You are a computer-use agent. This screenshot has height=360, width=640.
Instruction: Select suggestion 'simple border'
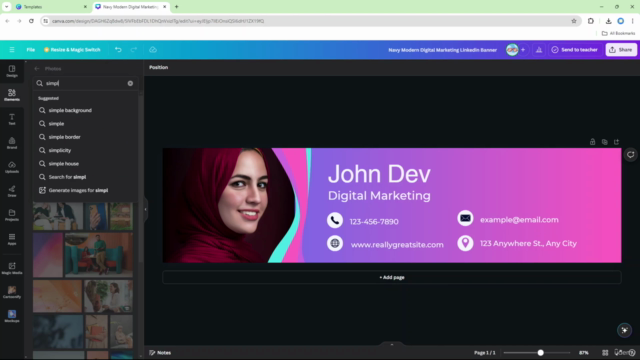85,137
